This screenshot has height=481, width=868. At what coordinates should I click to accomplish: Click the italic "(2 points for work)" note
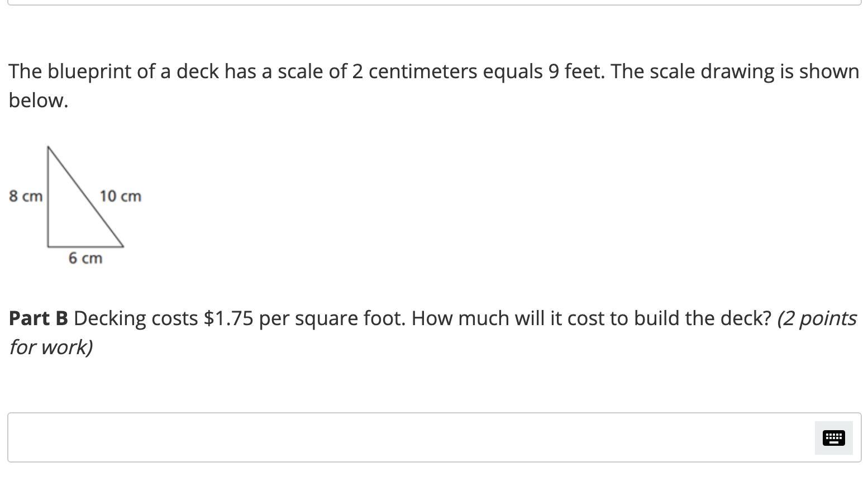pos(816,318)
